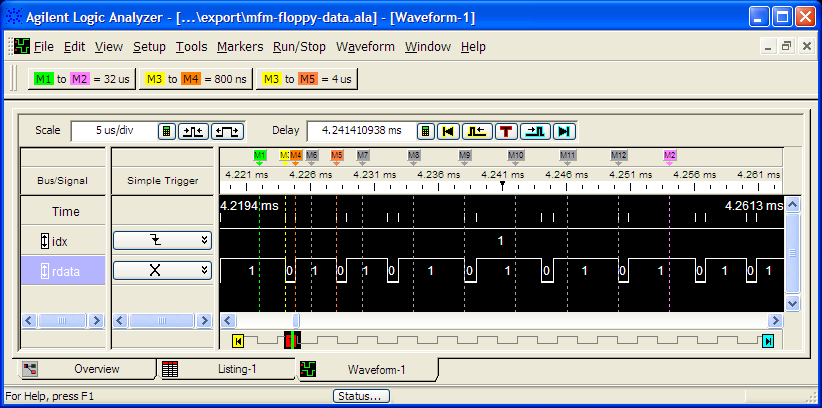Click overview bar start yellow icon
The width and height of the screenshot is (822, 408).
[x=238, y=341]
